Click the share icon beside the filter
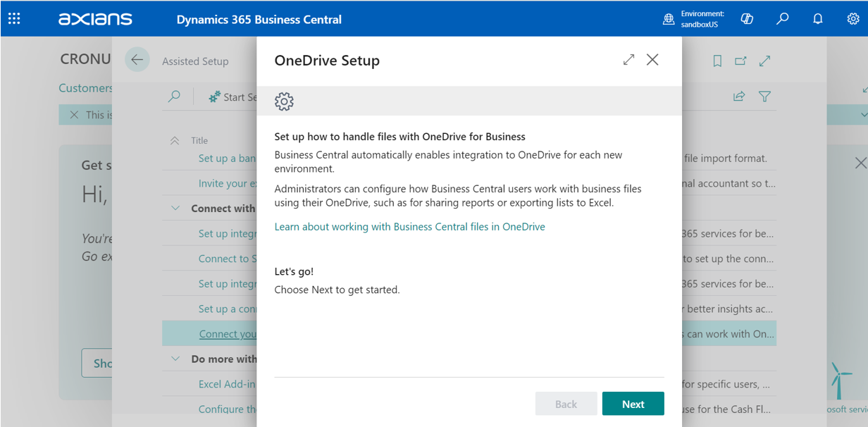This screenshot has height=427, width=868. [x=739, y=97]
